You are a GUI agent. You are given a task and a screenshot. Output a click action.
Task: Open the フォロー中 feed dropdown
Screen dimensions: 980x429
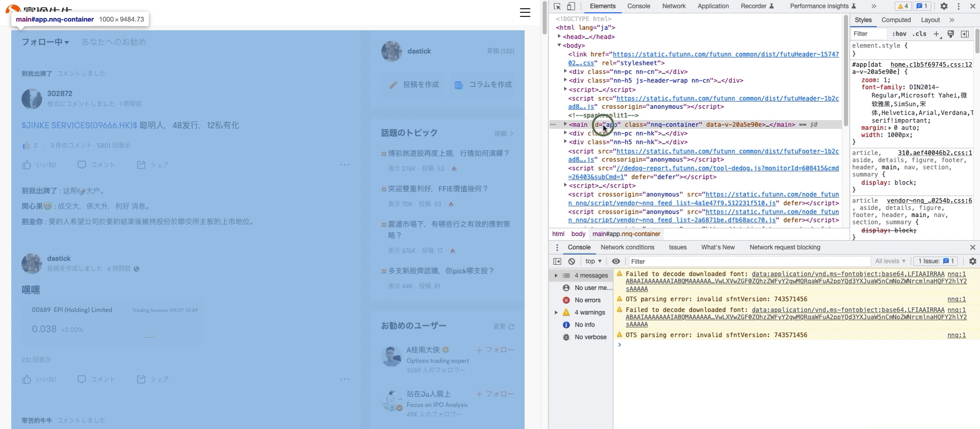[x=45, y=42]
